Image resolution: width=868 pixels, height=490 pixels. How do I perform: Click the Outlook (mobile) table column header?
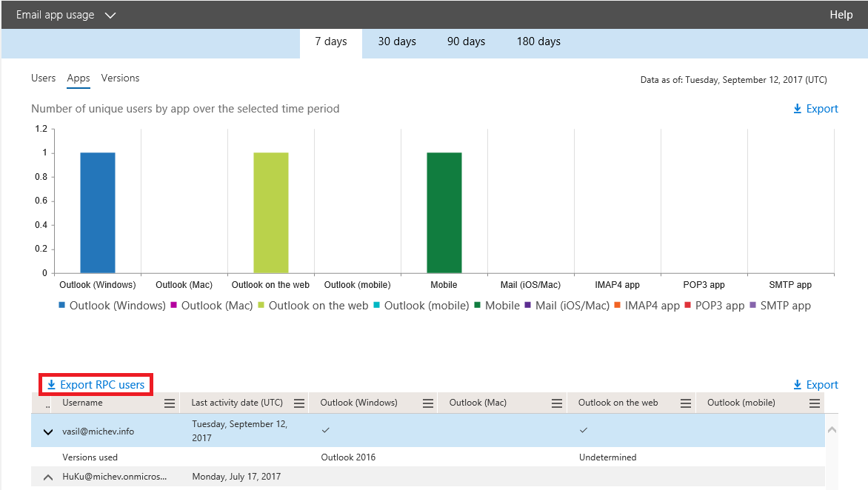[741, 403]
